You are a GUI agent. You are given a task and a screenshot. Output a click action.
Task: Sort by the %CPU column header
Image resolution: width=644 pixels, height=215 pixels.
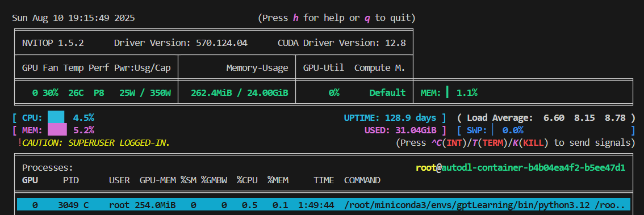247,180
